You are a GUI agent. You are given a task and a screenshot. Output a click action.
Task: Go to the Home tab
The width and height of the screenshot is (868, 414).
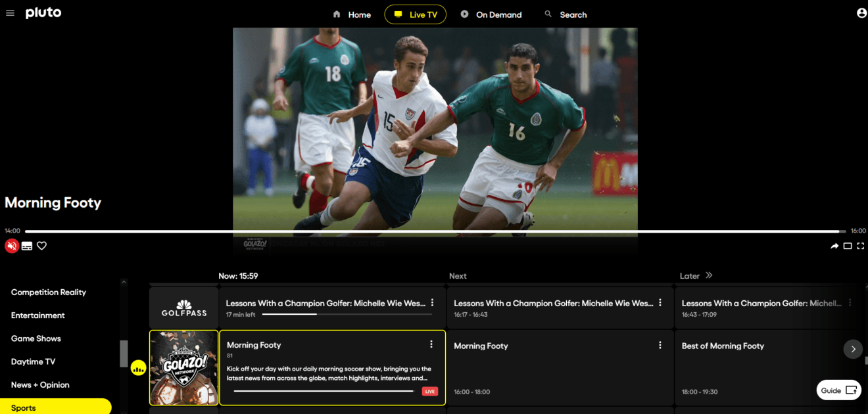(352, 14)
